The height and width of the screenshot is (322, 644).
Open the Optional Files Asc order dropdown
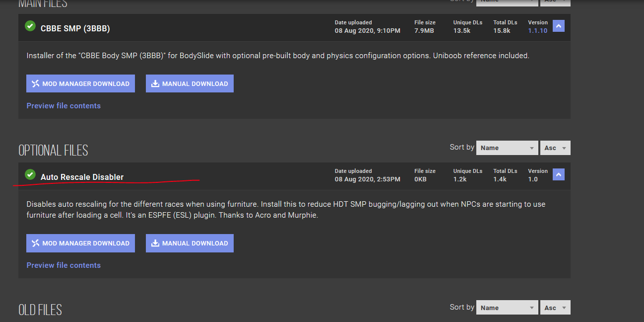tap(555, 148)
